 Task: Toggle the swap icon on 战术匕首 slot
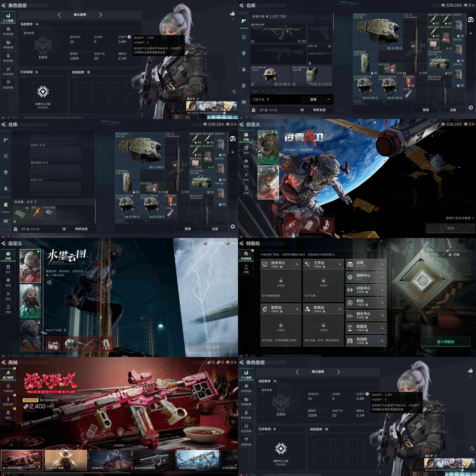[329, 46]
